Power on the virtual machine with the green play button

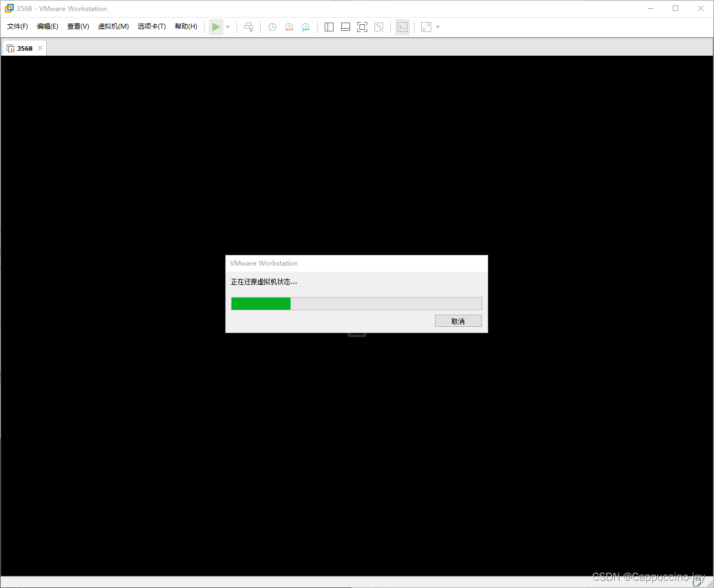tap(216, 27)
